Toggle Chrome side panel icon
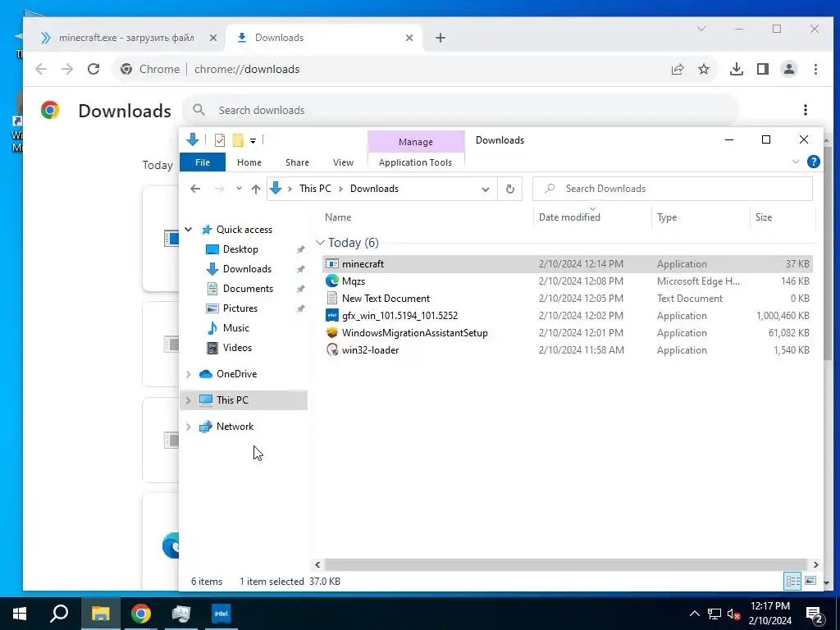 [763, 69]
